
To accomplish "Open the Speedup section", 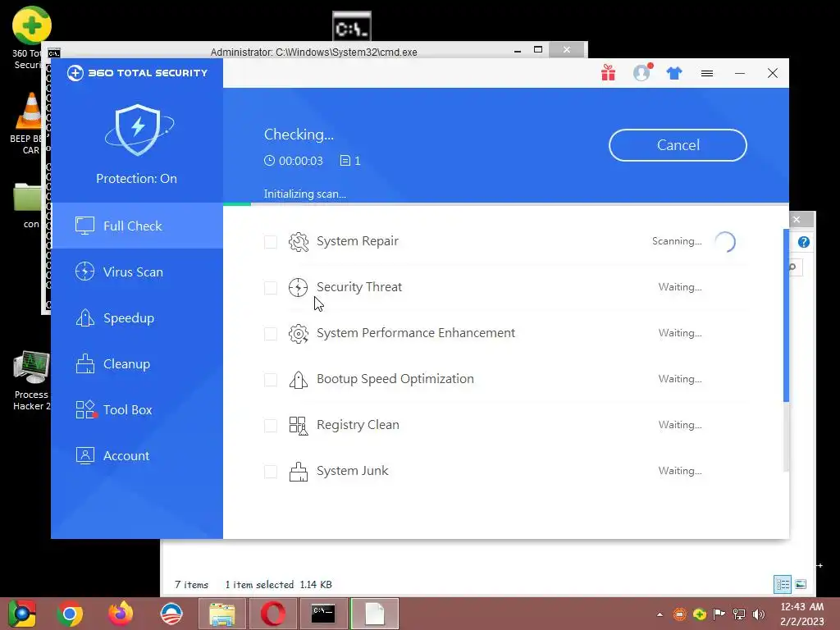I will click(137, 318).
